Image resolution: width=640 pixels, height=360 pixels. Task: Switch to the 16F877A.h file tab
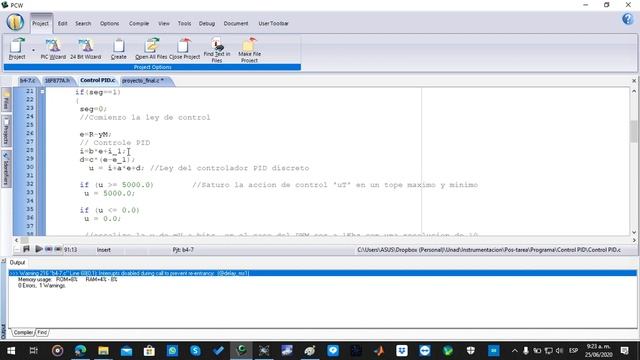click(x=57, y=80)
